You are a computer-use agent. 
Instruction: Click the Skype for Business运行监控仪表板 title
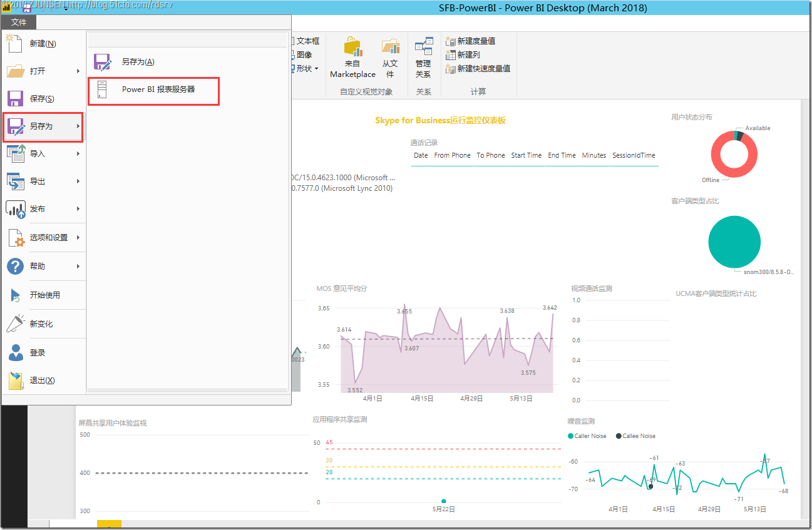click(440, 120)
